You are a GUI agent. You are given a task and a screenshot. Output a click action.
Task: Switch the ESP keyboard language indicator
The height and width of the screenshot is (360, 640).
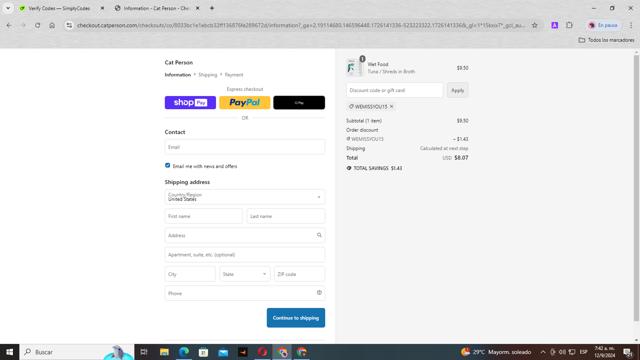[x=584, y=352]
